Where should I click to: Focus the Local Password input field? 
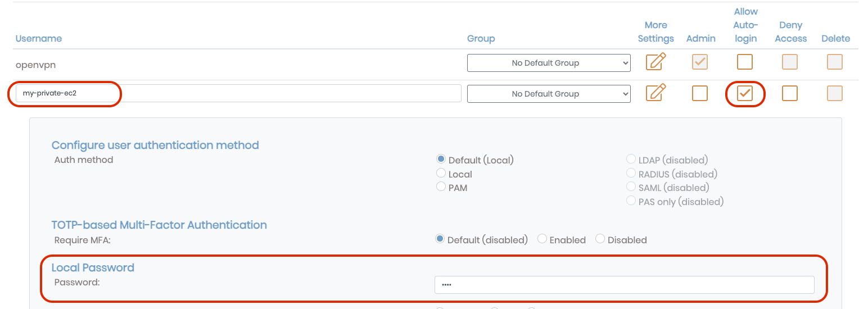pyautogui.click(x=625, y=285)
